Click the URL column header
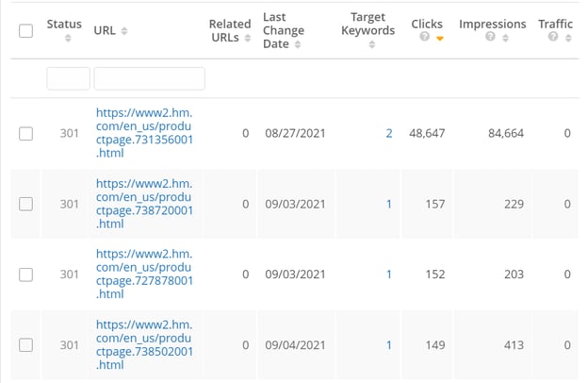 click(x=105, y=31)
